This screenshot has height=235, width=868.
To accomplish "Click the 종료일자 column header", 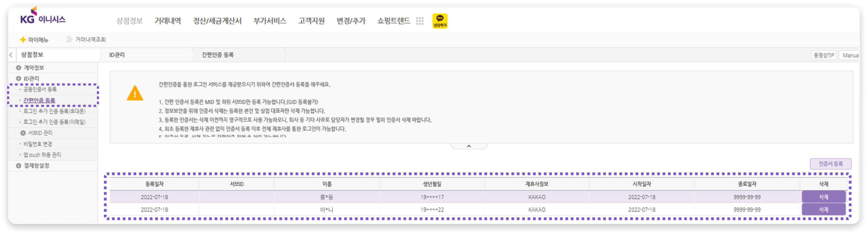I will click(x=747, y=184).
